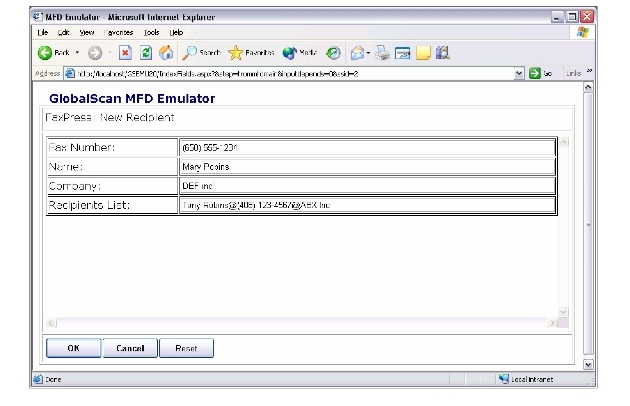Click the "FaxPress: New Recipient" title
Image resolution: width=630 pixels, height=406 pixels.
[x=110, y=117]
